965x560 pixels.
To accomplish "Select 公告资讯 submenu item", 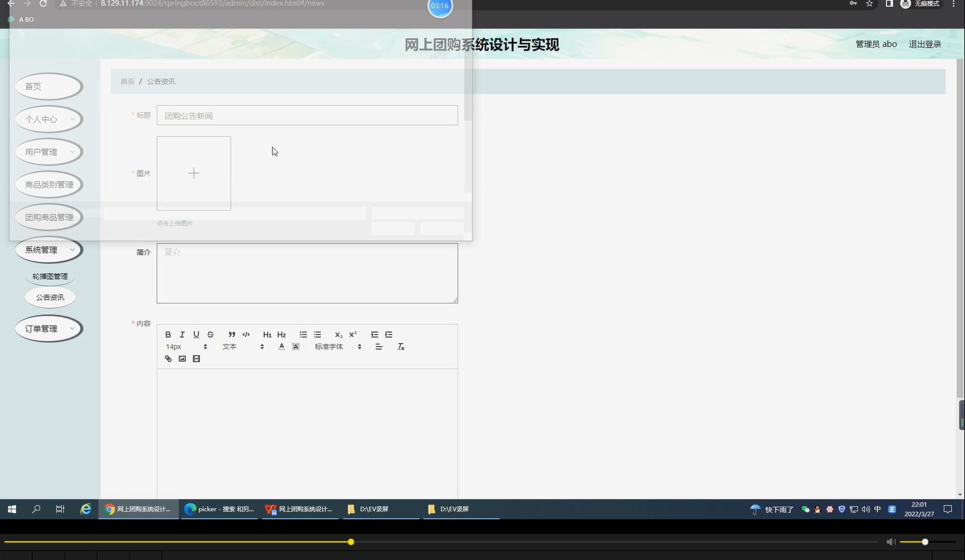I will click(x=50, y=297).
